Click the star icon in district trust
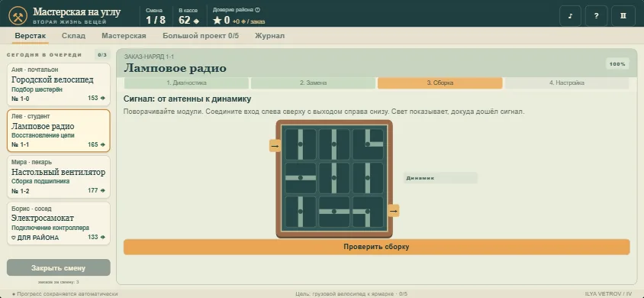 pos(217,20)
